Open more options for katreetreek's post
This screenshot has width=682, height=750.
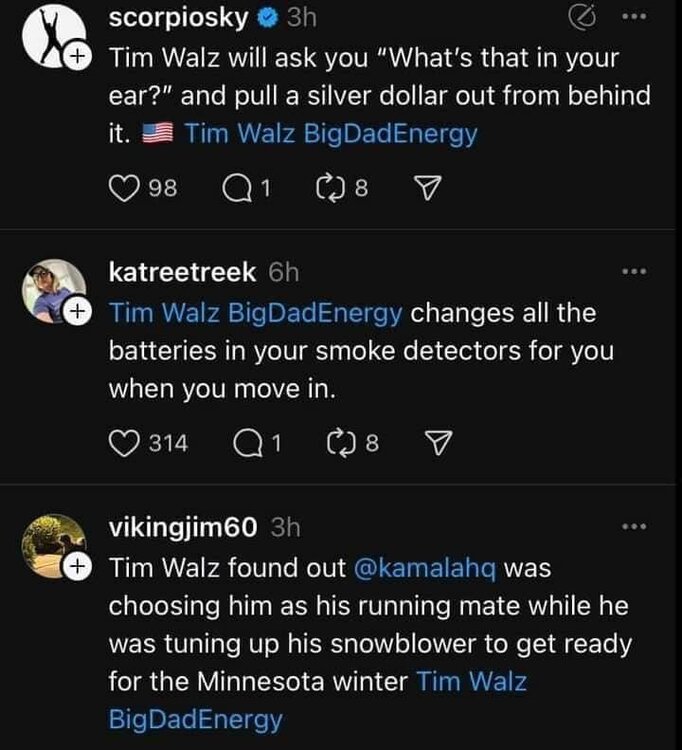(x=634, y=271)
